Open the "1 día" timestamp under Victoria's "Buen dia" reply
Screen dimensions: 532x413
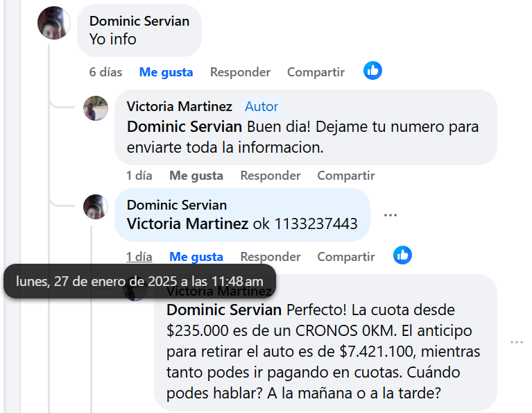[139, 176]
